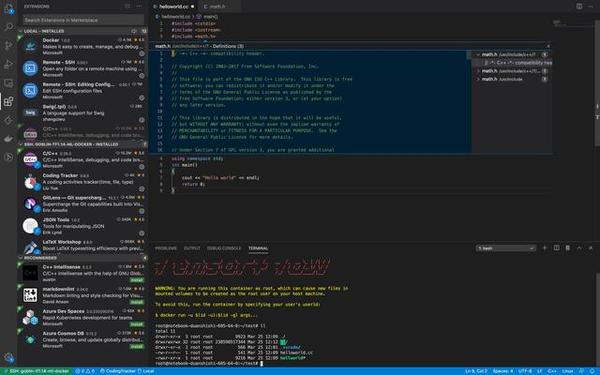This screenshot has height=375, width=600.
Task: Expand second math.h entry in peek list
Action: pos(478,71)
